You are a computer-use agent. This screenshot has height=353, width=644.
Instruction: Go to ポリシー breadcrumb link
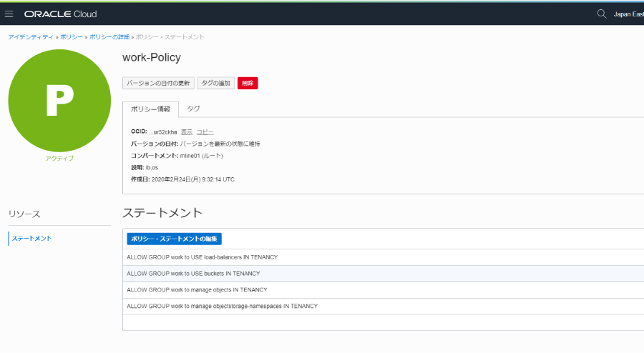pyautogui.click(x=72, y=37)
